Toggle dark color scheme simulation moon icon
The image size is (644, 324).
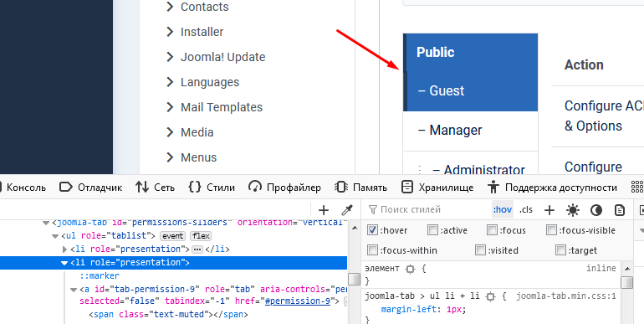[x=596, y=210]
